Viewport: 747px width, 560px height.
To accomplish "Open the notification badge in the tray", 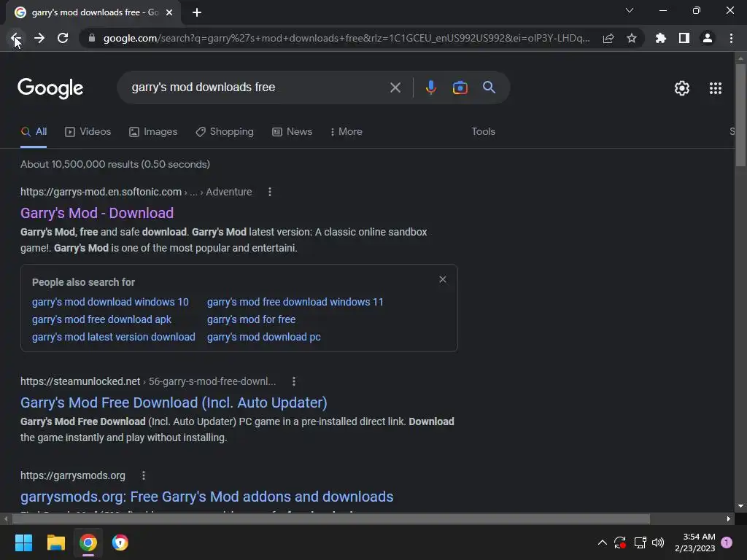I will tap(727, 542).
